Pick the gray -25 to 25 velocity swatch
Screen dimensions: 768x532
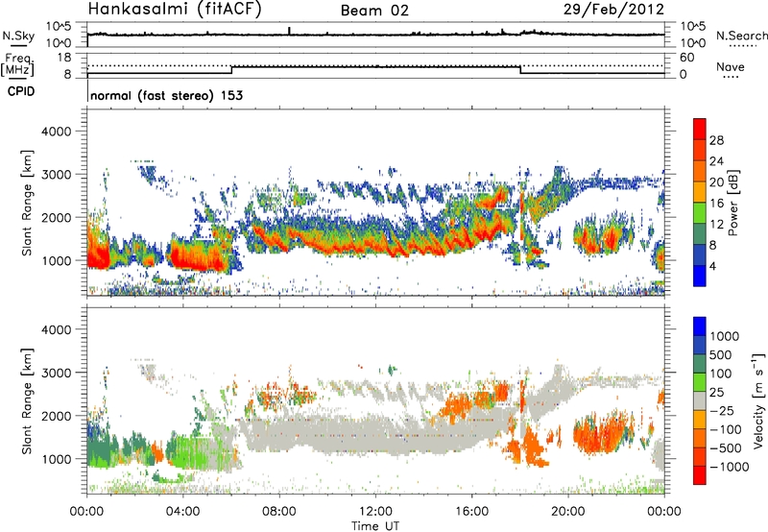(700, 400)
